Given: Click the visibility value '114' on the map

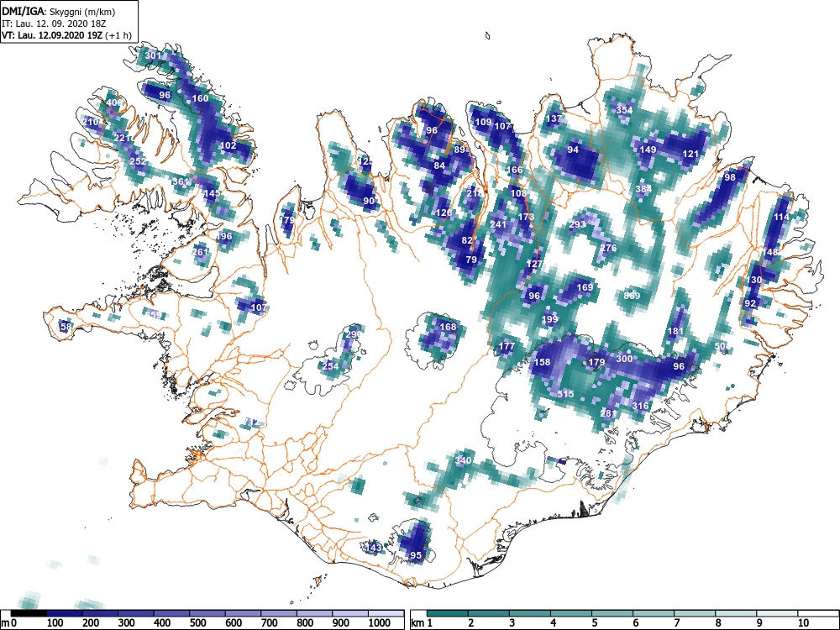Looking at the screenshot, I should pyautogui.click(x=781, y=217).
